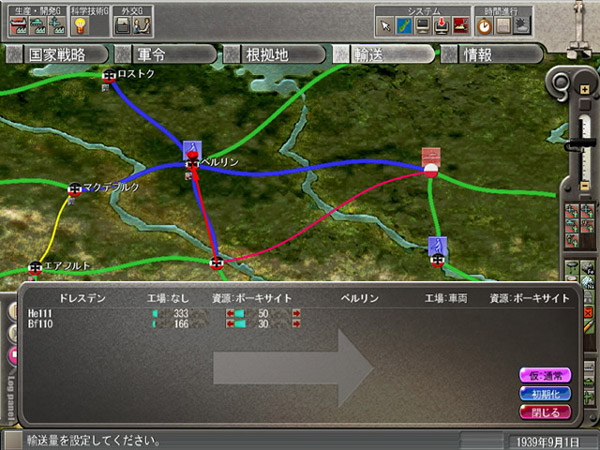This screenshot has width=600, height=450.
Task: Click the monitor icon in システム
Action: [422, 26]
